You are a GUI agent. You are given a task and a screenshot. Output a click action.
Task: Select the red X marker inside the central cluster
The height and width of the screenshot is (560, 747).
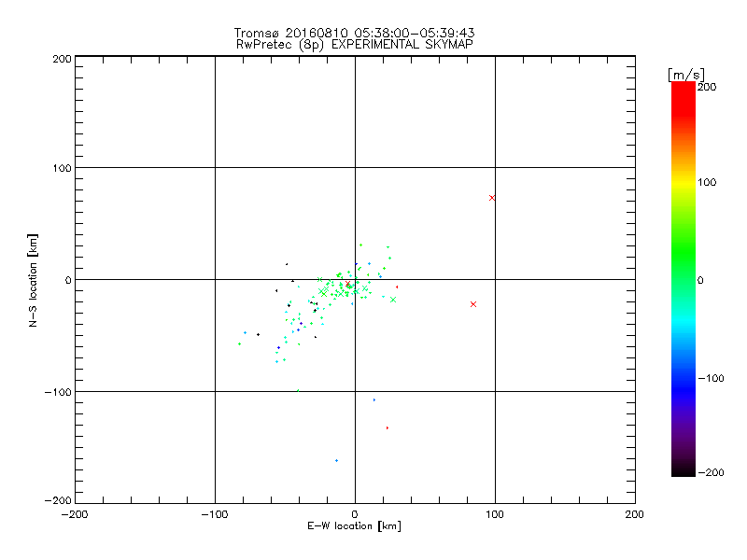pyautogui.click(x=347, y=284)
